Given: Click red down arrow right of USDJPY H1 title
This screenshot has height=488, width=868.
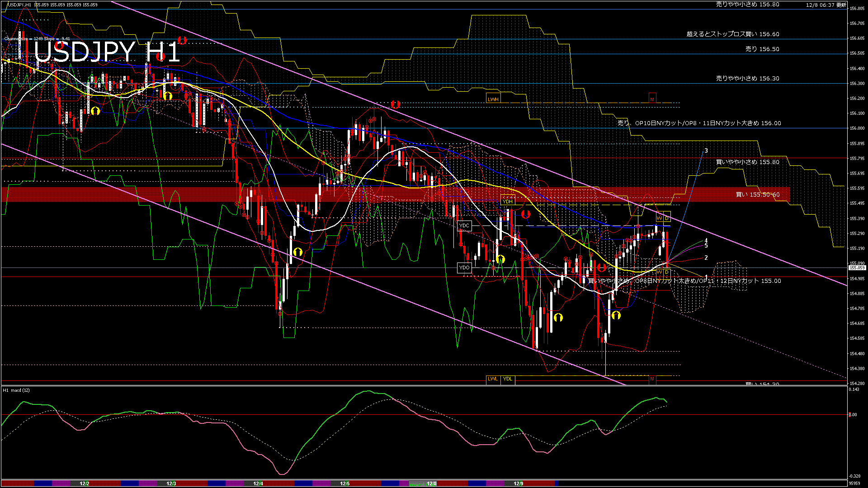Looking at the screenshot, I should (182, 40).
